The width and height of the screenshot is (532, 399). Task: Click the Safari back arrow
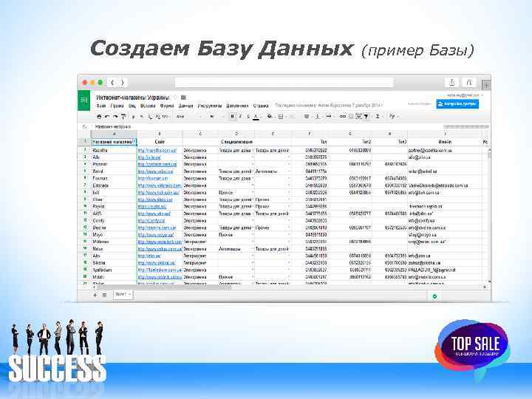112,83
